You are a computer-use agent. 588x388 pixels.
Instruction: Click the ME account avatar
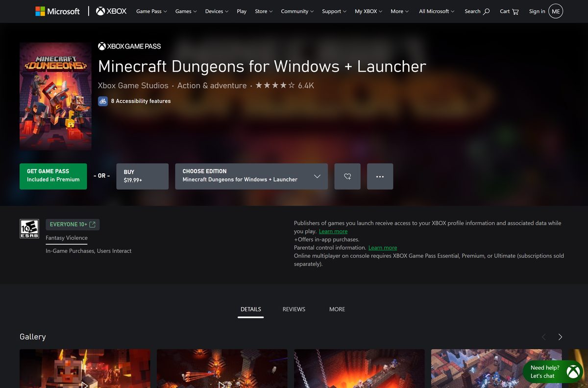point(556,11)
